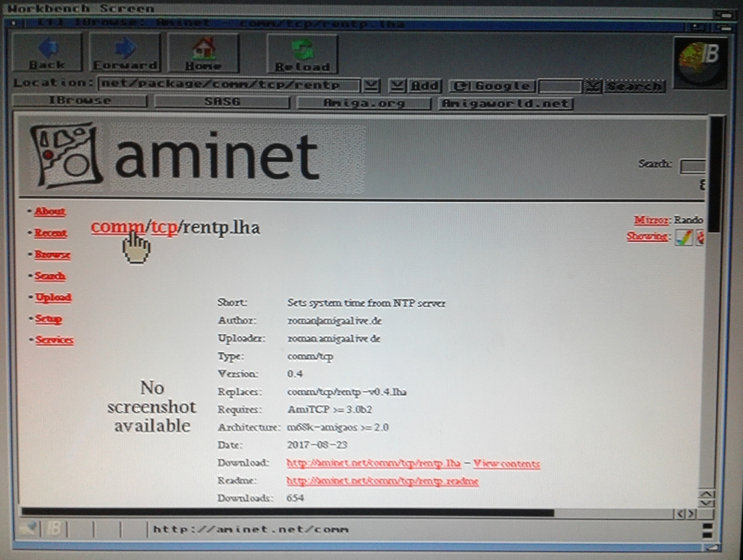Click IBrowse window close gadget
Image resolution: width=743 pixels, height=560 pixels.
tap(14, 24)
